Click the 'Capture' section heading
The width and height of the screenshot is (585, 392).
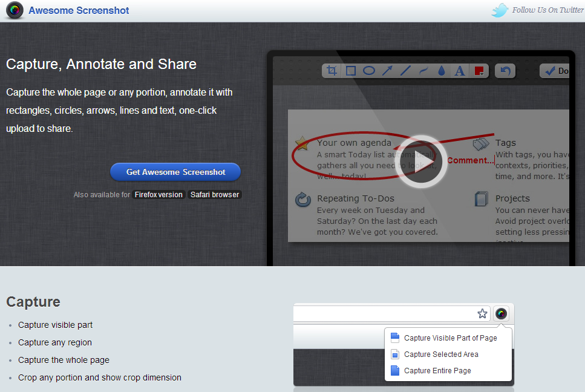33,302
